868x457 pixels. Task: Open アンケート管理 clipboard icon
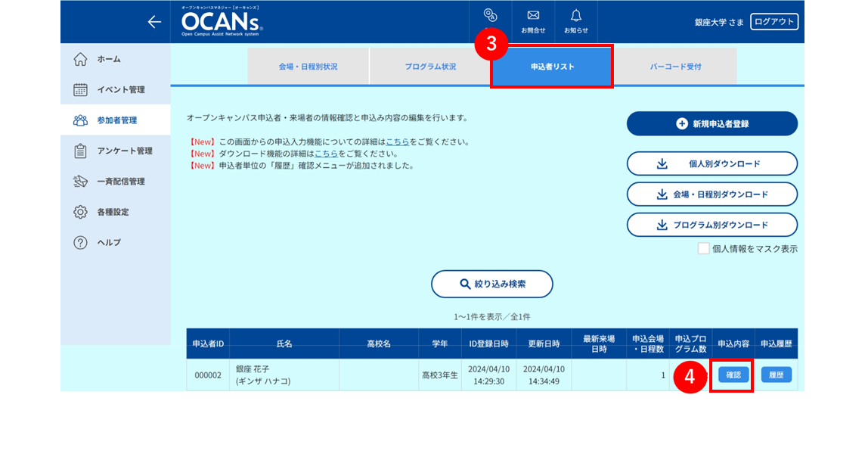(80, 151)
